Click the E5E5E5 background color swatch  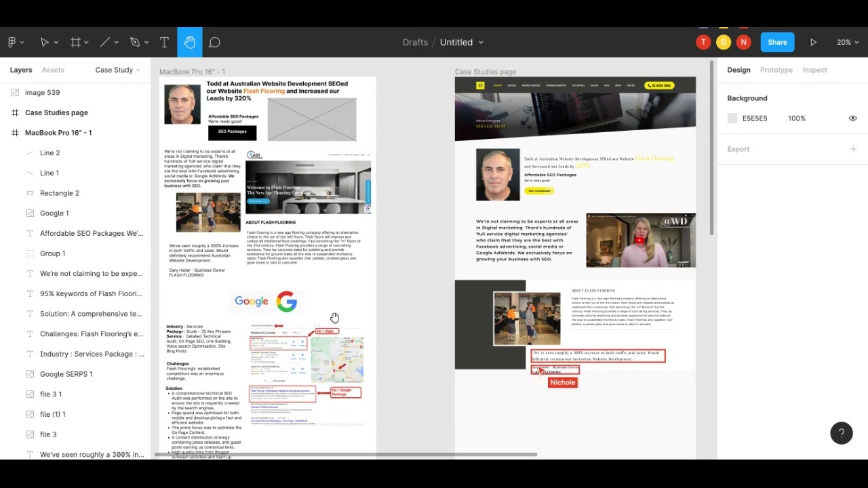pyautogui.click(x=732, y=119)
